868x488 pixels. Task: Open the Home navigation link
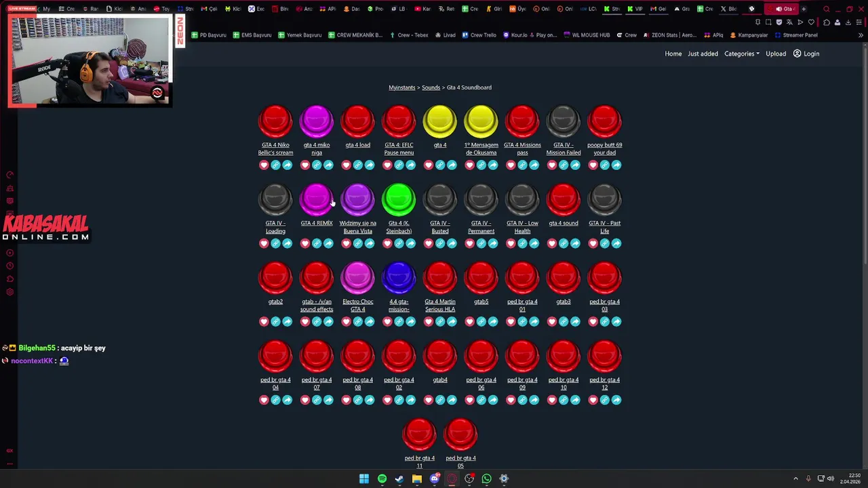(x=673, y=54)
